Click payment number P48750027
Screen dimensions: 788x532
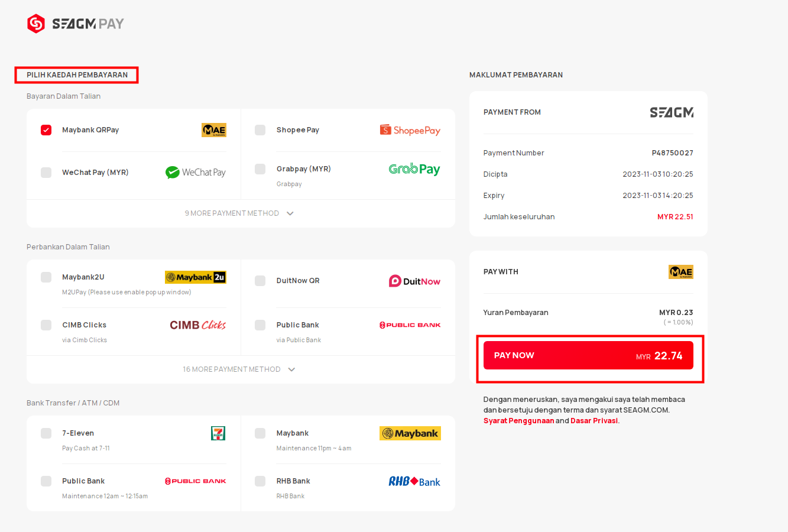[673, 153]
